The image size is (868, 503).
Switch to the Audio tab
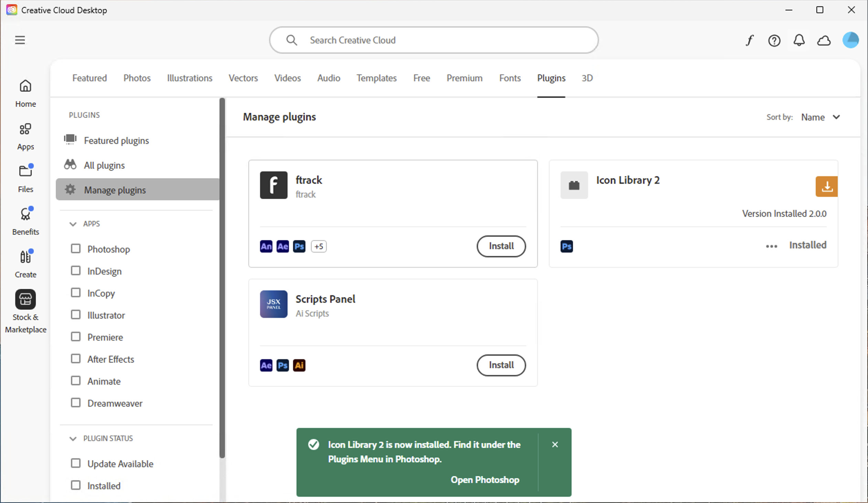click(x=329, y=78)
